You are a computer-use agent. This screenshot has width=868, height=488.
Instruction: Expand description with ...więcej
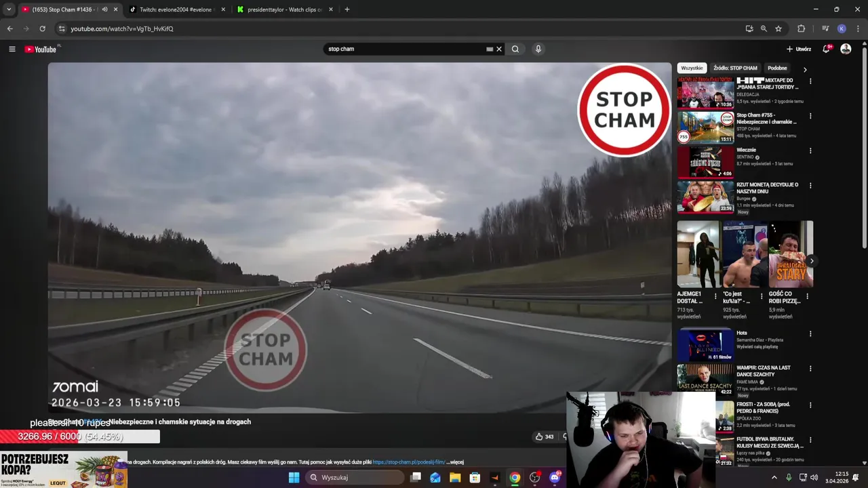click(456, 462)
